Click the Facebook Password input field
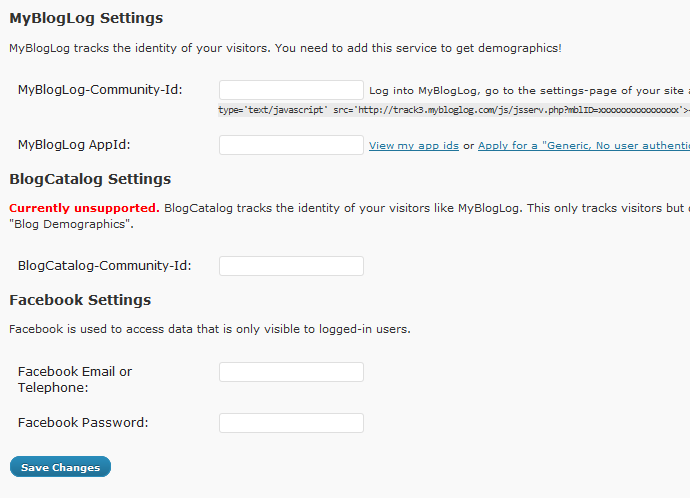690x498 pixels. pos(291,423)
